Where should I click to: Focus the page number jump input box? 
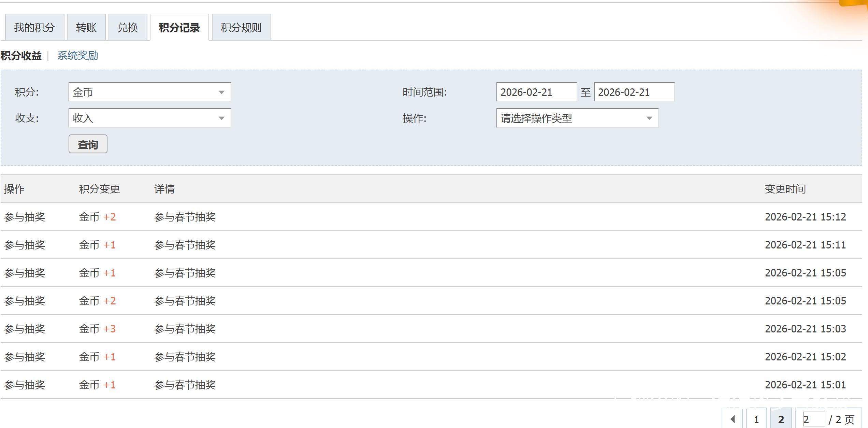pos(813,419)
